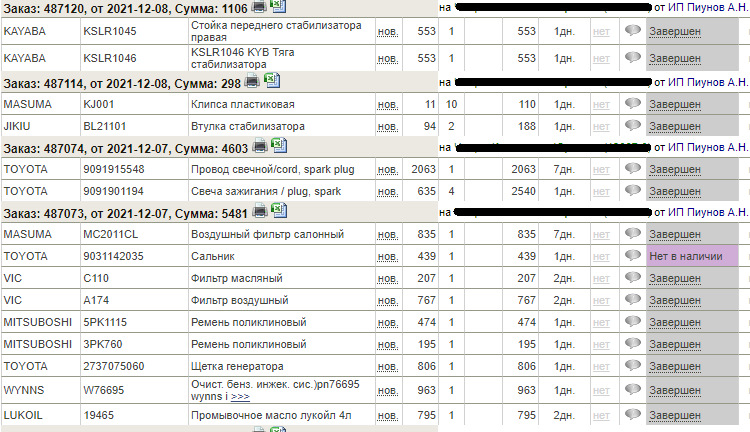Screen dimensions: 750x432
Task: Select total 2540 for spark plugs
Action: (520, 191)
